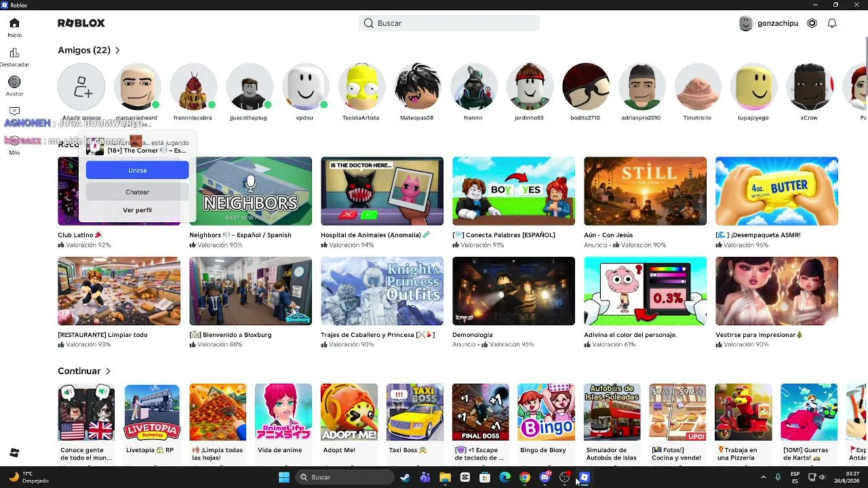
Task: Open friend vpdou's avatar
Action: [x=305, y=87]
